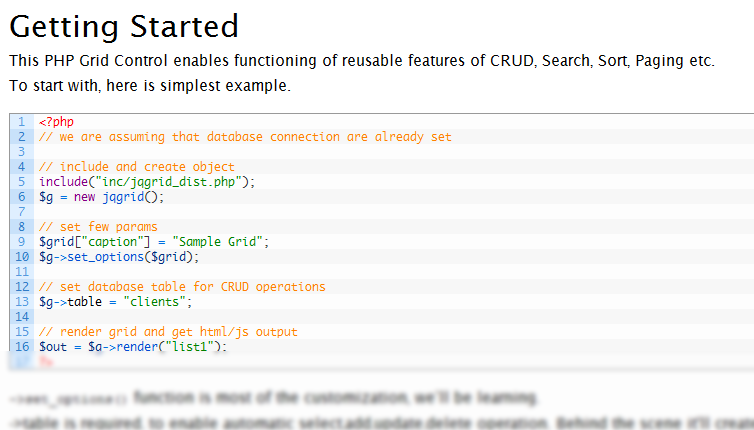Image resolution: width=754 pixels, height=430 pixels.
Task: Click the Getting Started heading
Action: click(124, 25)
